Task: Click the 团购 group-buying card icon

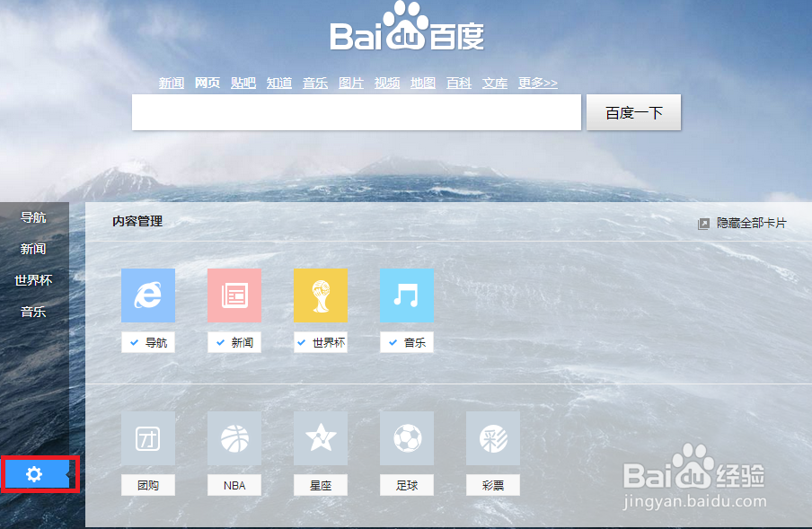Action: [x=148, y=438]
